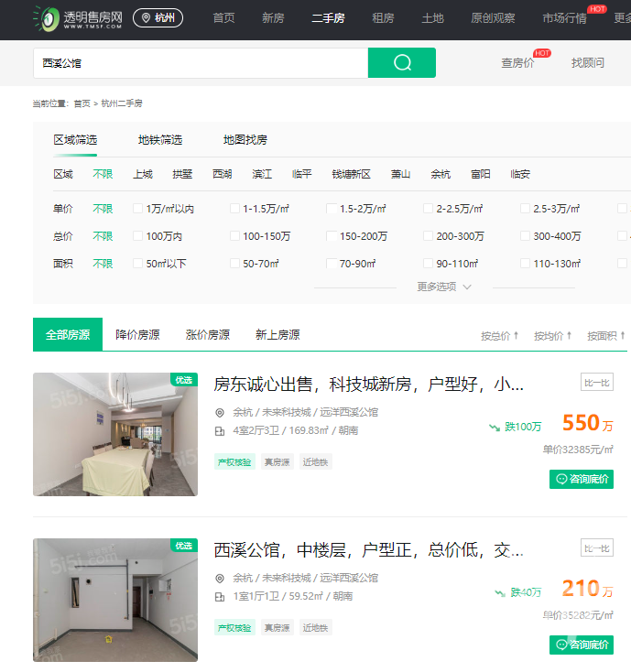Check the 2.5-3万/㎡ unit price box
The image size is (631, 672).
coord(525,209)
